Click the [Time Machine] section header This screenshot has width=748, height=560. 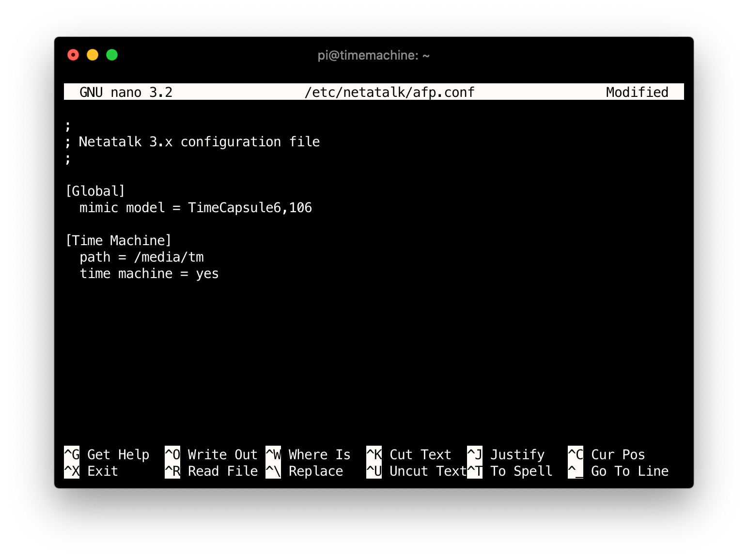[x=119, y=240]
